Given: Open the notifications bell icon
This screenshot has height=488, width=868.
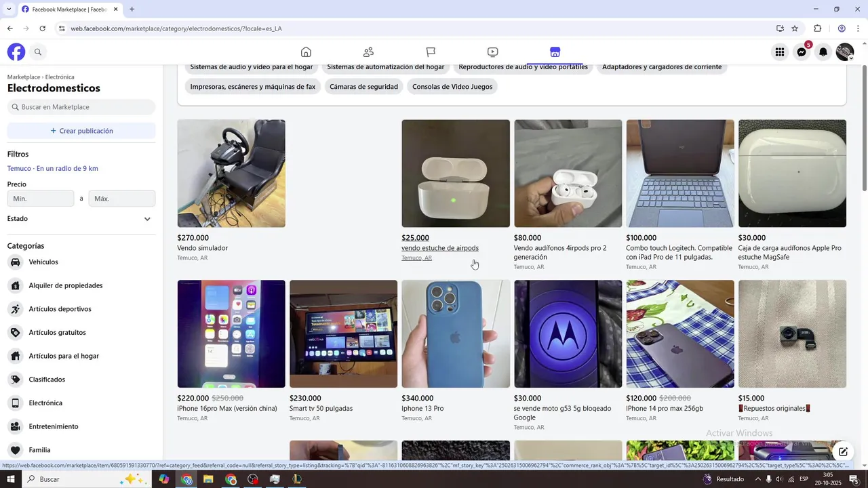Looking at the screenshot, I should click(x=823, y=52).
